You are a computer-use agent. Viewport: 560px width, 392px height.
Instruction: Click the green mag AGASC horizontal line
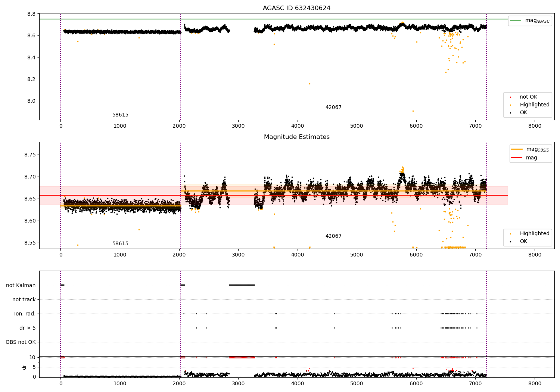273,19
